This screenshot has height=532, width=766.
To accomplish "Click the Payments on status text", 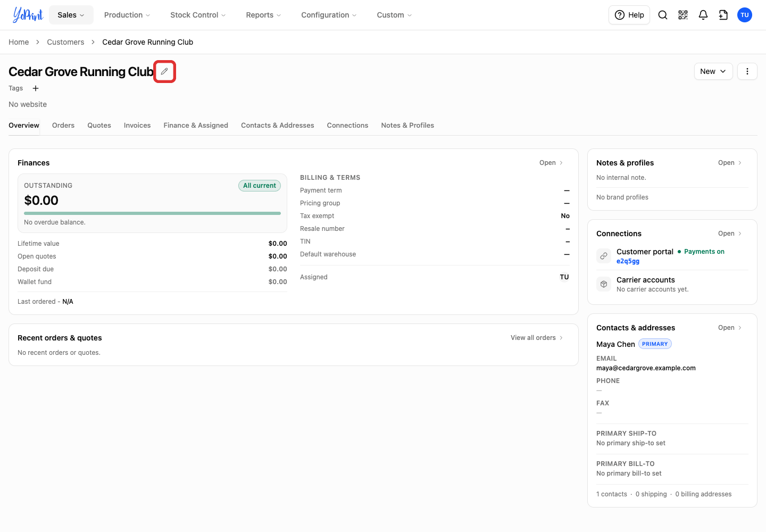I will coord(704,252).
